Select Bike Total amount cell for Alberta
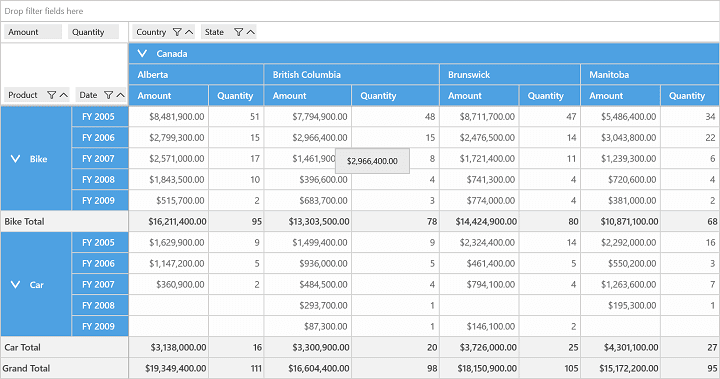This screenshot has width=720, height=379. (169, 221)
